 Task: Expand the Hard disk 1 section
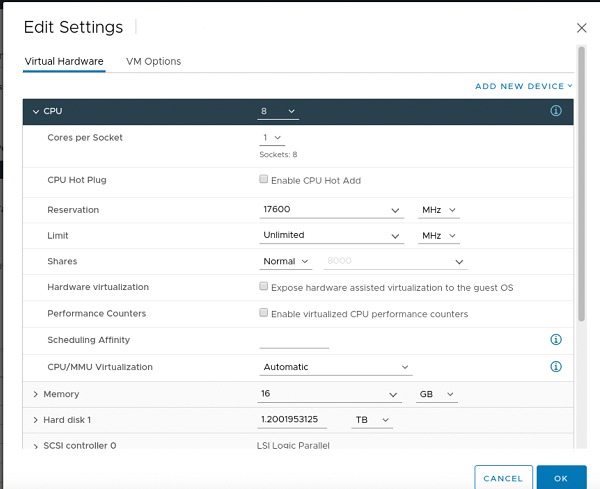[36, 420]
